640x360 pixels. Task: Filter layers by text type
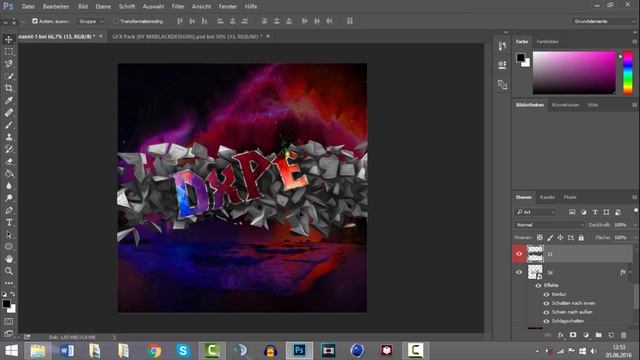595,212
